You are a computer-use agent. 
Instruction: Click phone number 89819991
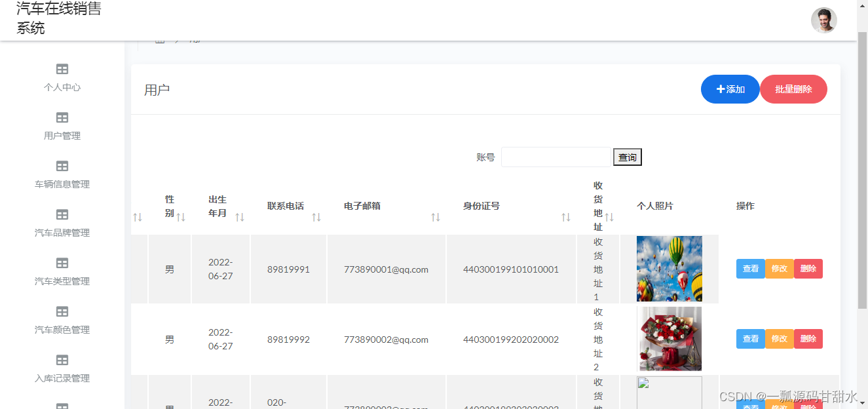click(288, 269)
